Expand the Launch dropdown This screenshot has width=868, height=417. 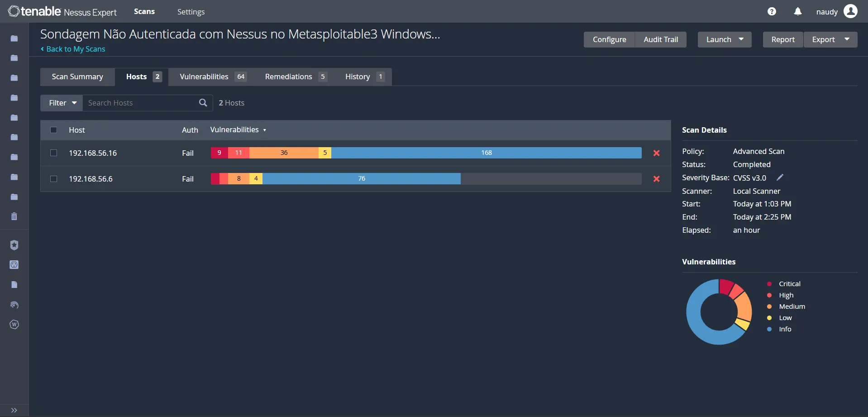[x=741, y=39]
